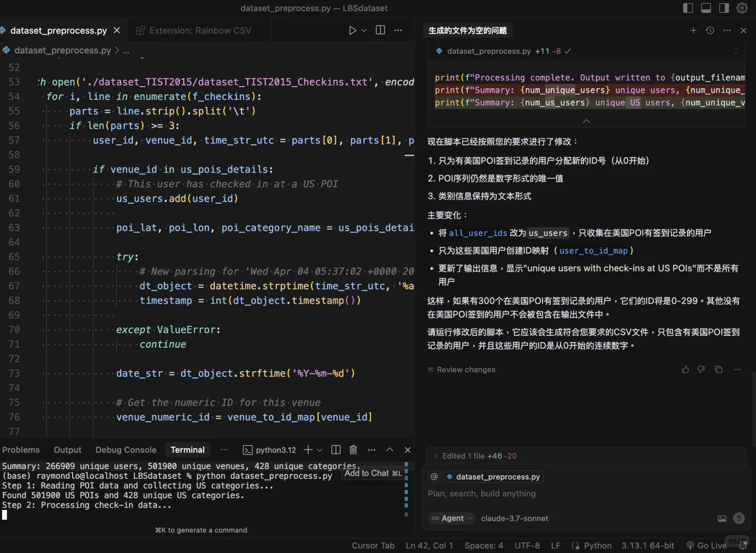Screen dimensions: 756x553
Task: Toggle Cursor Tab in status bar
Action: tap(373, 546)
